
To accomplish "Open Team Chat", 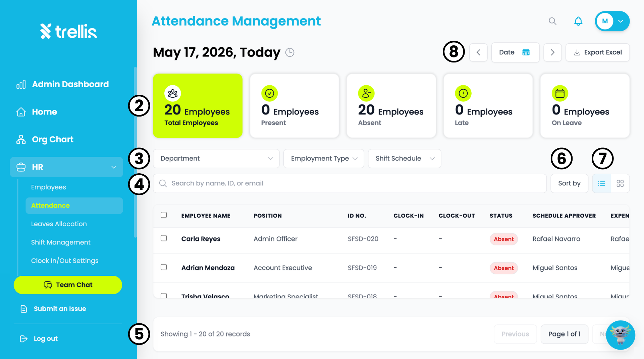I will 68,285.
